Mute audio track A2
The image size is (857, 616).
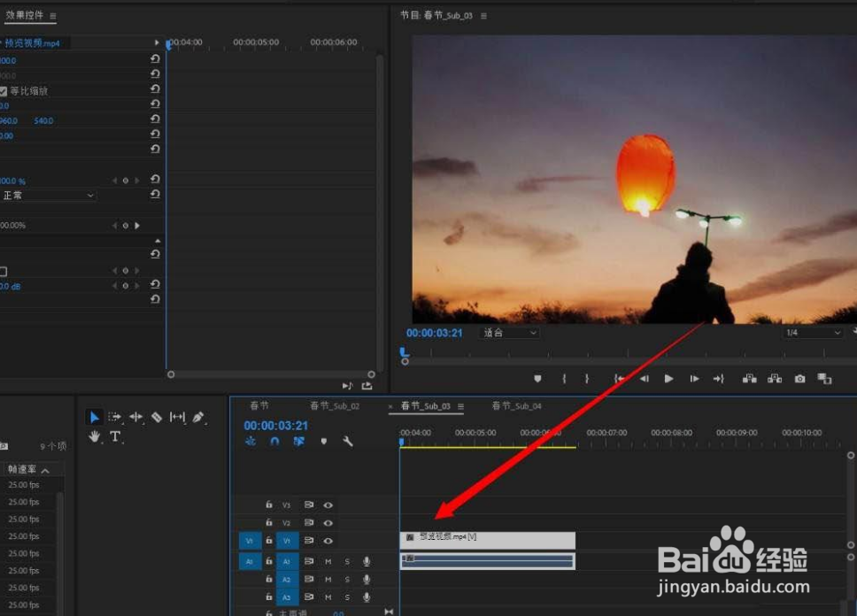click(x=328, y=580)
